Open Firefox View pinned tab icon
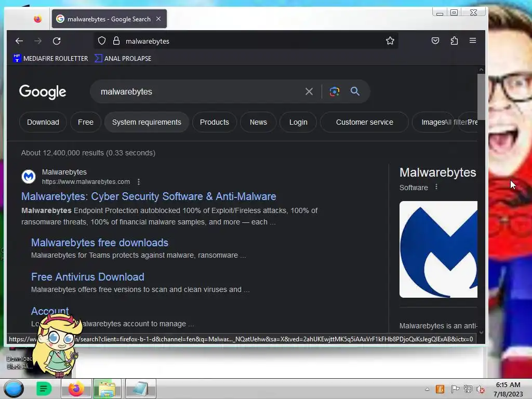This screenshot has width=532, height=399. [37, 19]
